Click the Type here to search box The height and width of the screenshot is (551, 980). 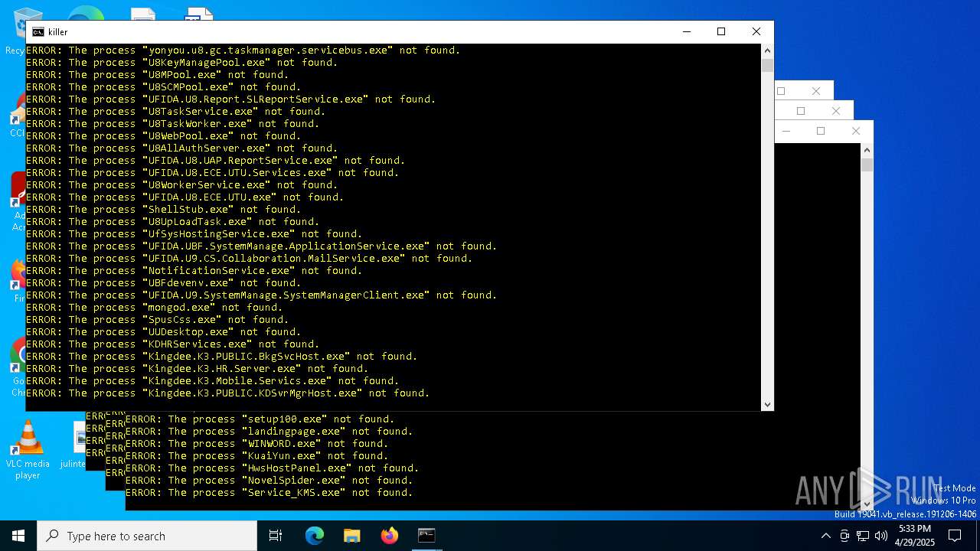click(147, 536)
